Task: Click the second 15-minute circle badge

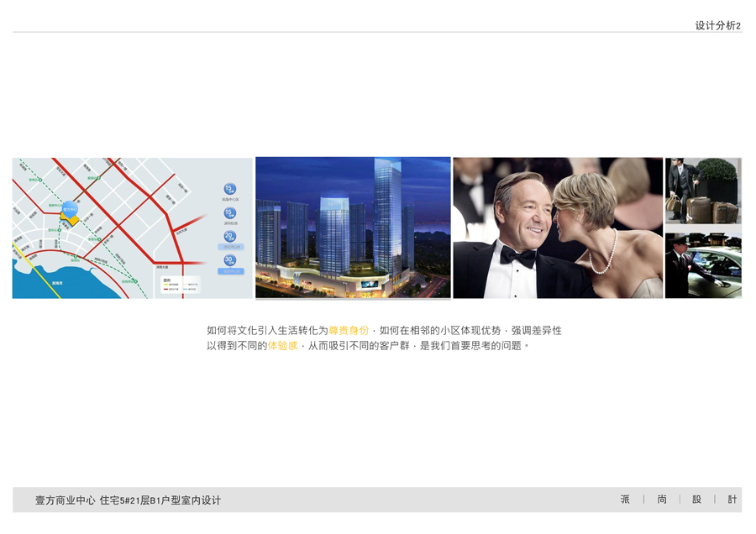Action: tap(229, 213)
